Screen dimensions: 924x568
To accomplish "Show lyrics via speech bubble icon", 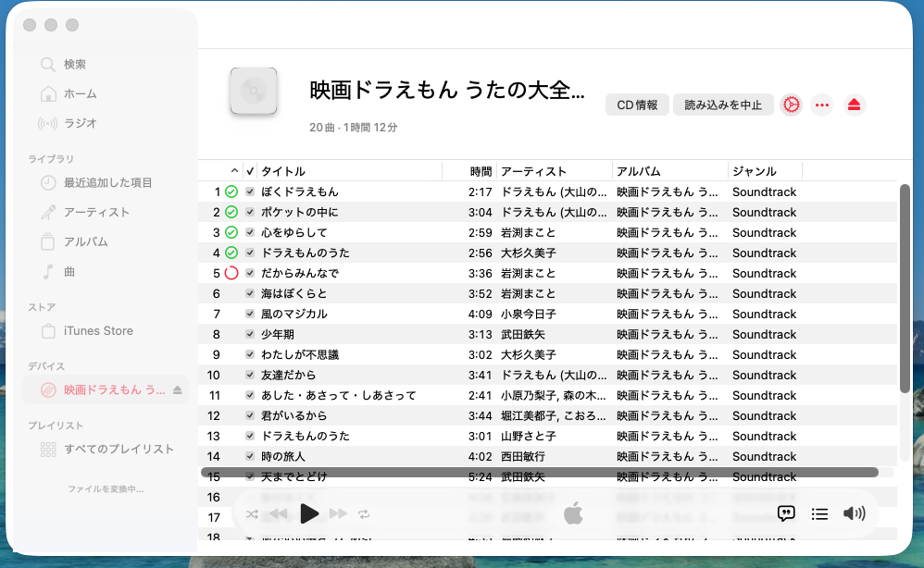I will coord(786,513).
